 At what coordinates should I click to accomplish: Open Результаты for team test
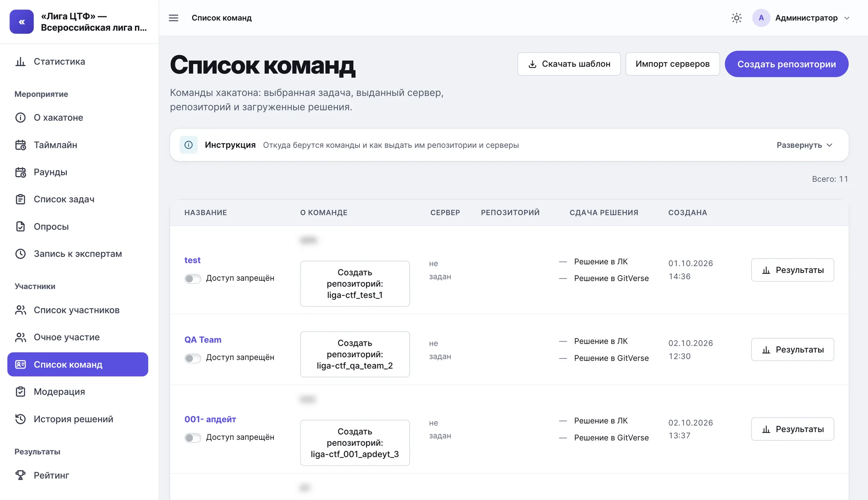point(792,270)
